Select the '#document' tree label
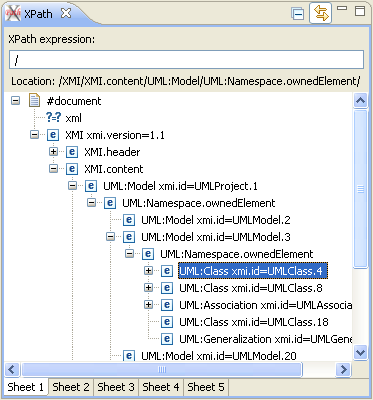 [74, 101]
